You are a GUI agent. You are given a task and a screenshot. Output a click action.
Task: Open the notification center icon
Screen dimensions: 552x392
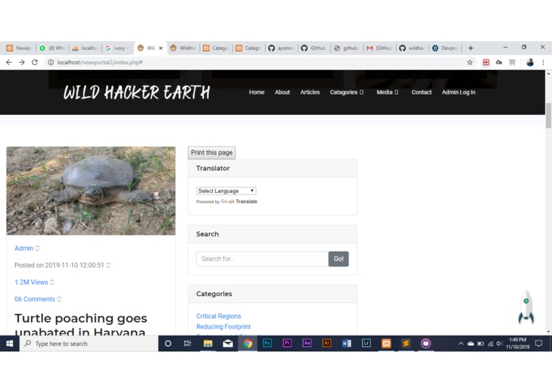[x=538, y=344]
